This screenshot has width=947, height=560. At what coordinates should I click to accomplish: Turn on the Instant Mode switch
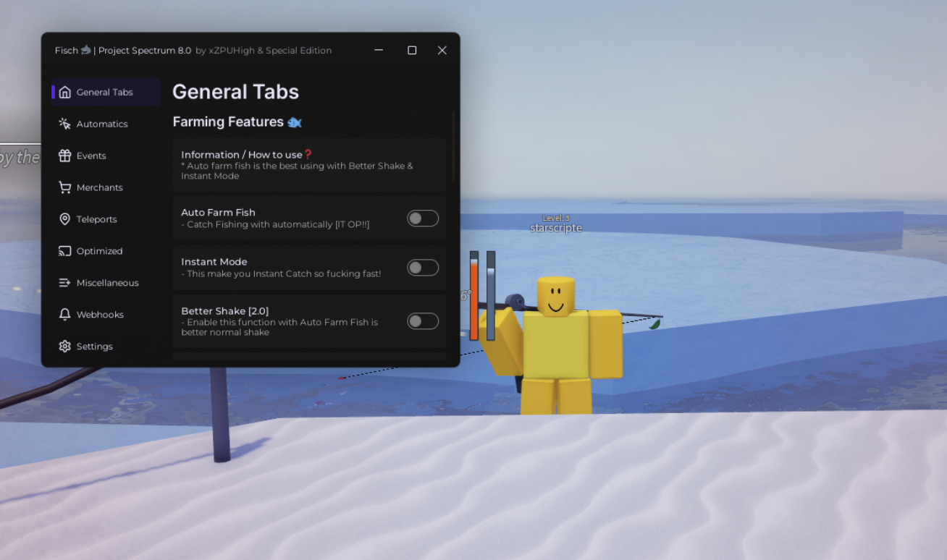tap(423, 268)
